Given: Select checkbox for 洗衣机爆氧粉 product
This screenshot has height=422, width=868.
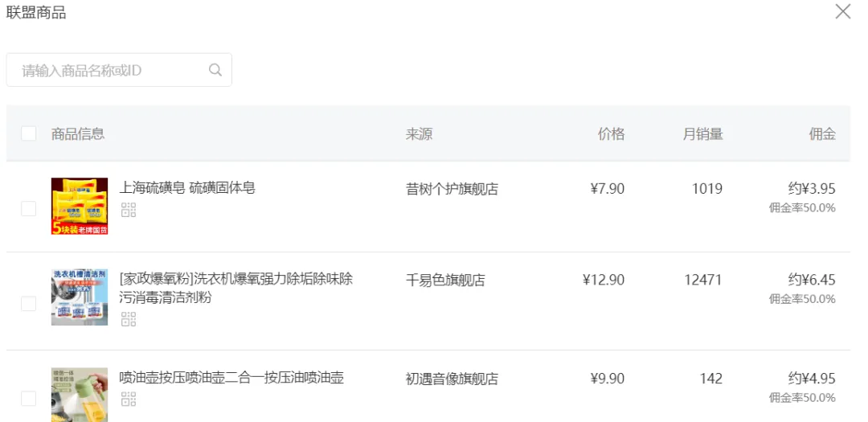Looking at the screenshot, I should (29, 304).
